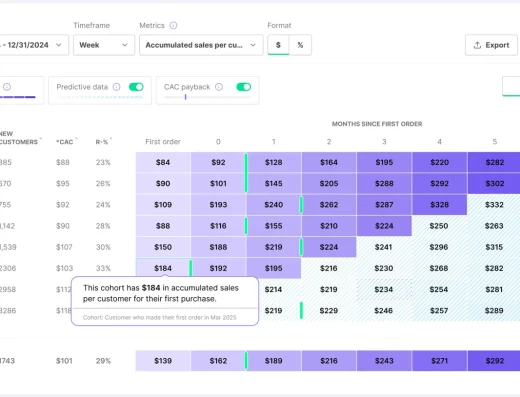520x397 pixels.
Task: Click the sort indicator next to R-% header
Action: 111,139
